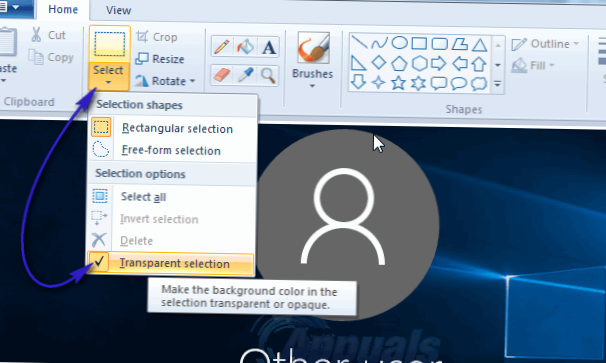606x363 pixels.
Task: Click the Brushes tool icon
Action: [x=313, y=48]
